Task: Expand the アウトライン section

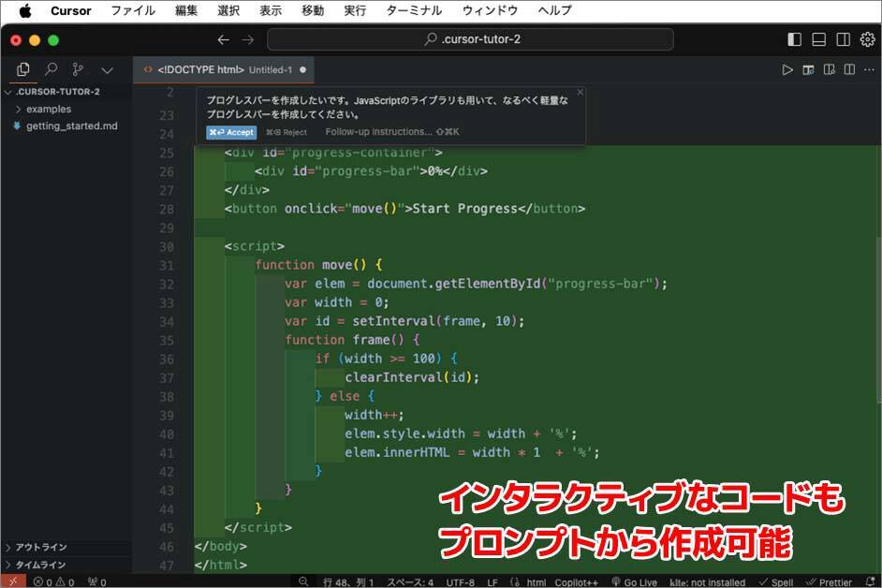Action: 40,547
